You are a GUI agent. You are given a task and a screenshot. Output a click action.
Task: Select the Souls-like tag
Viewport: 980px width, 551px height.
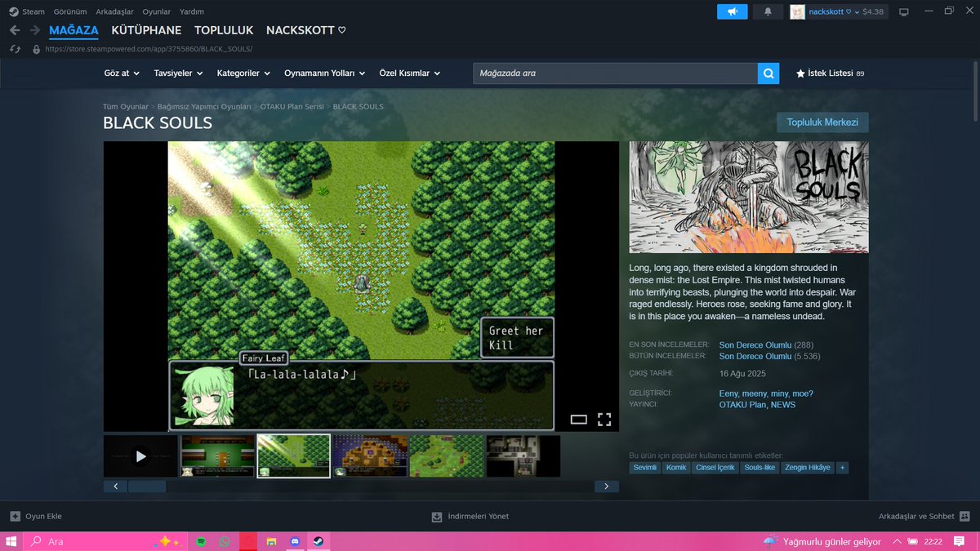[x=760, y=468]
